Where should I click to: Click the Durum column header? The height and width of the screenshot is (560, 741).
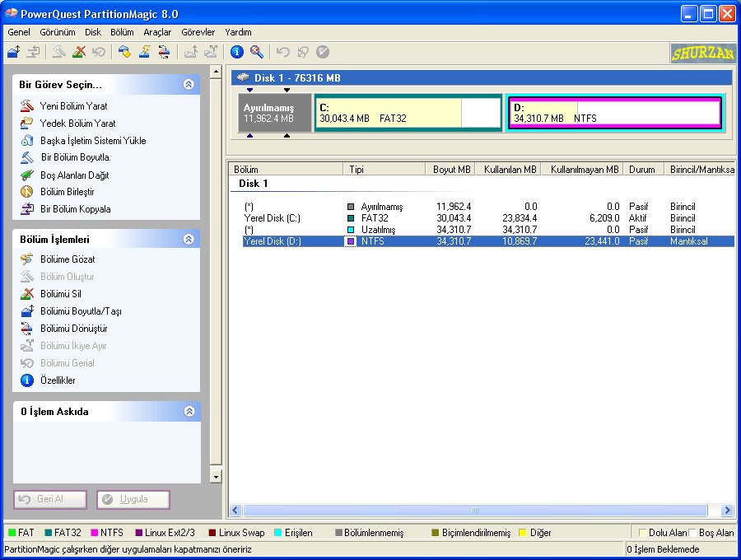click(x=644, y=169)
